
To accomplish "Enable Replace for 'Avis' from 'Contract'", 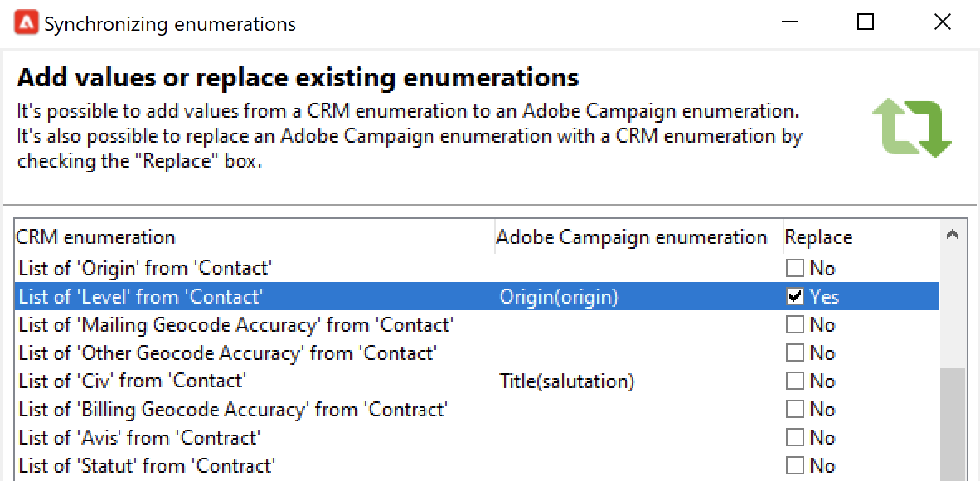I will 795,438.
